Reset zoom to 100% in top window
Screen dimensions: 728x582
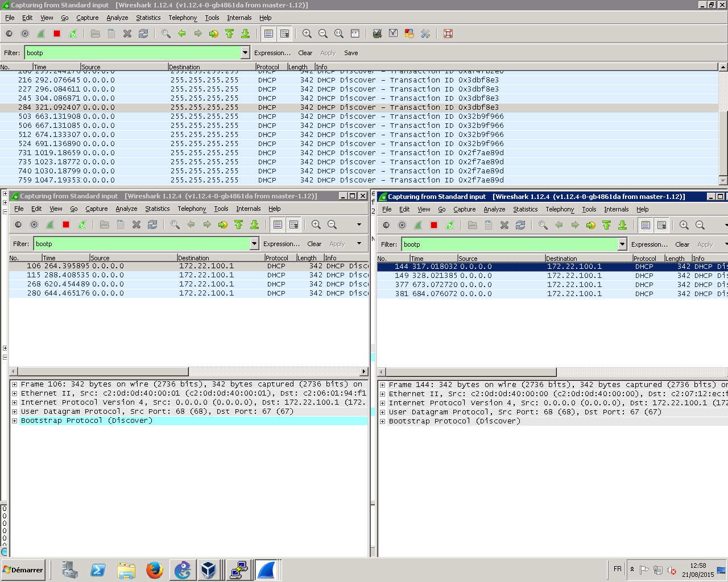pyautogui.click(x=339, y=34)
